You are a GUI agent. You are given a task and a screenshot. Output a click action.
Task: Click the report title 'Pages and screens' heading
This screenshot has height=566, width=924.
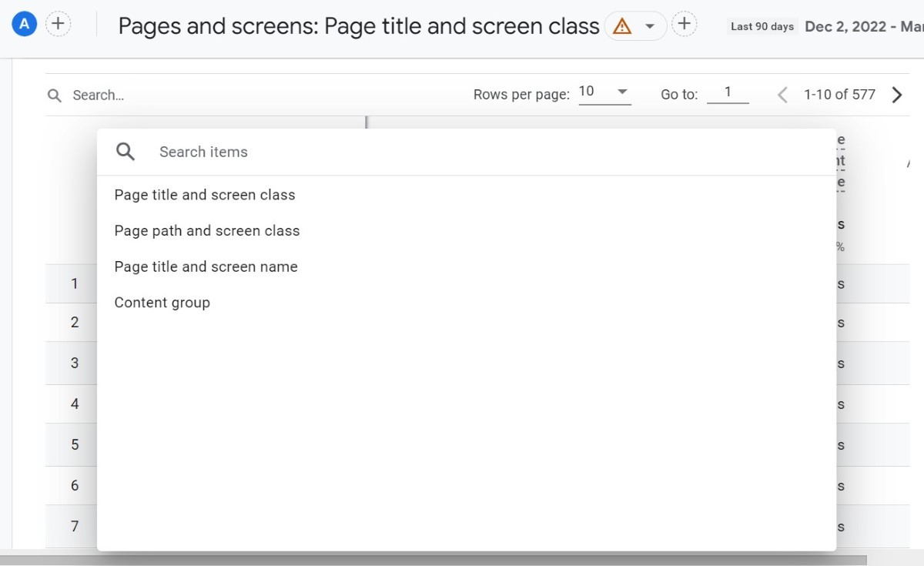[x=359, y=26]
